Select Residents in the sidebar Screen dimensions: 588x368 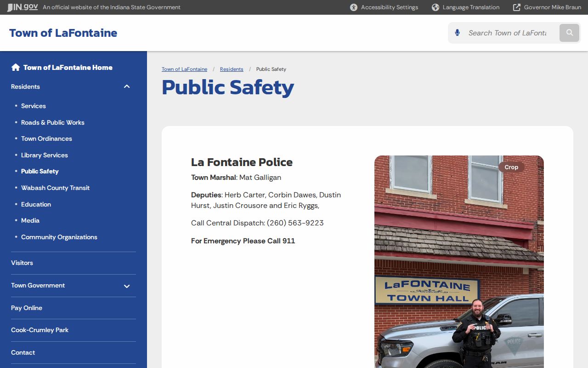25,86
